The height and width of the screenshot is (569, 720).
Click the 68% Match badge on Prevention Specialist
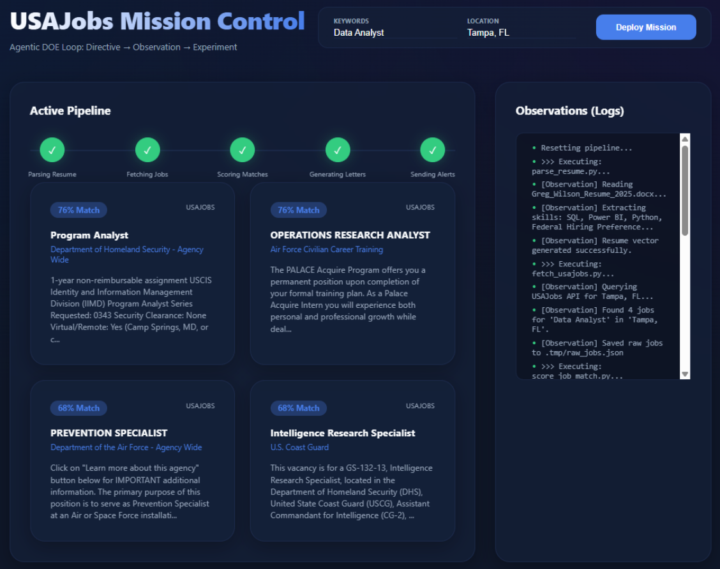(x=79, y=408)
